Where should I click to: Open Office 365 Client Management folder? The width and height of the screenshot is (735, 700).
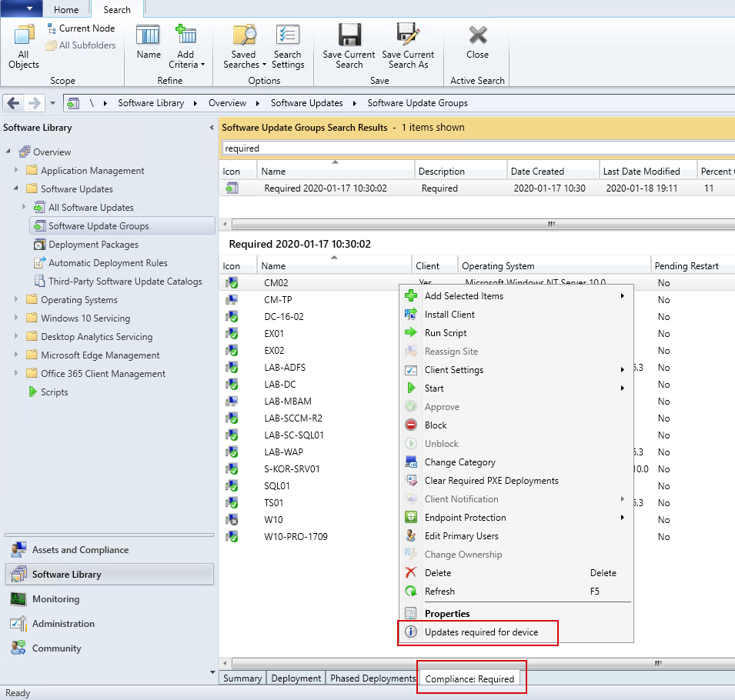pos(95,373)
